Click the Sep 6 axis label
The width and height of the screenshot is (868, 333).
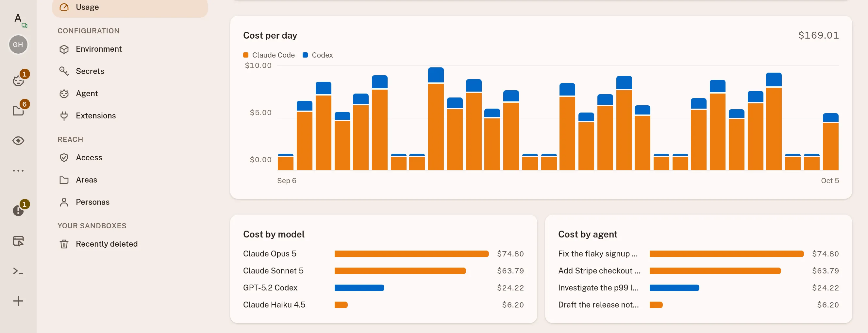(287, 181)
